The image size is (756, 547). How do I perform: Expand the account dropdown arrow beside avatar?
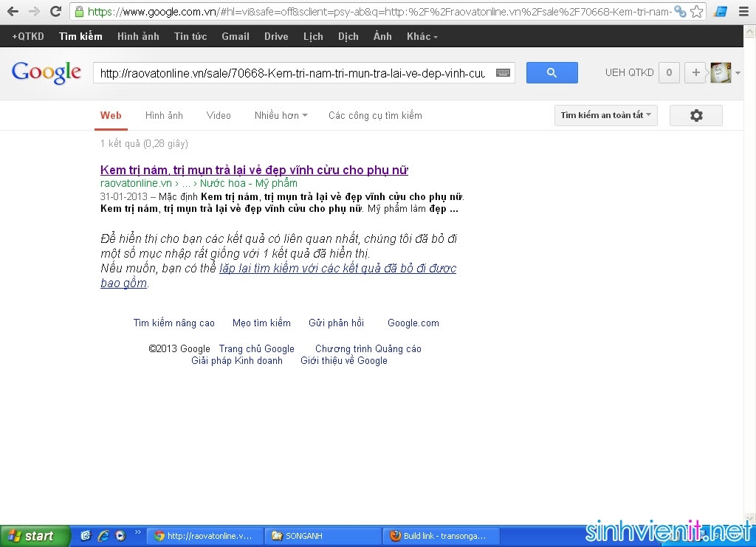[738, 73]
